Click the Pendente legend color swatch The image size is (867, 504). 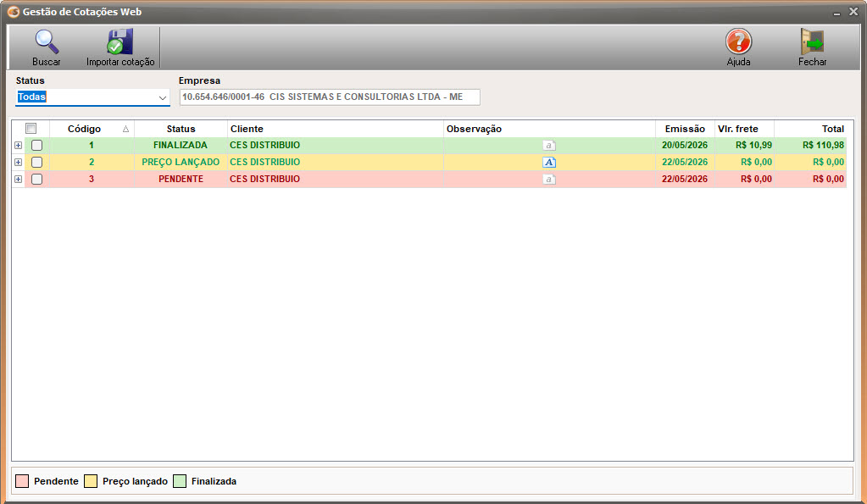click(22, 481)
